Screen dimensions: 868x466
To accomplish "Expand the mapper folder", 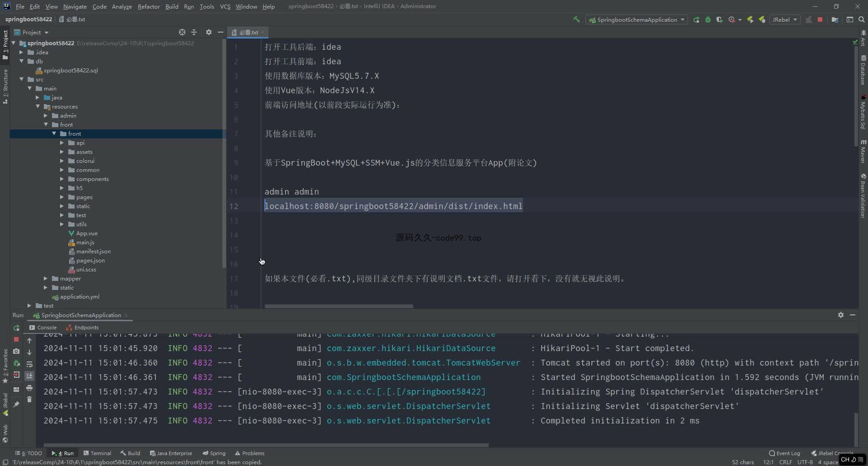I will [x=46, y=278].
